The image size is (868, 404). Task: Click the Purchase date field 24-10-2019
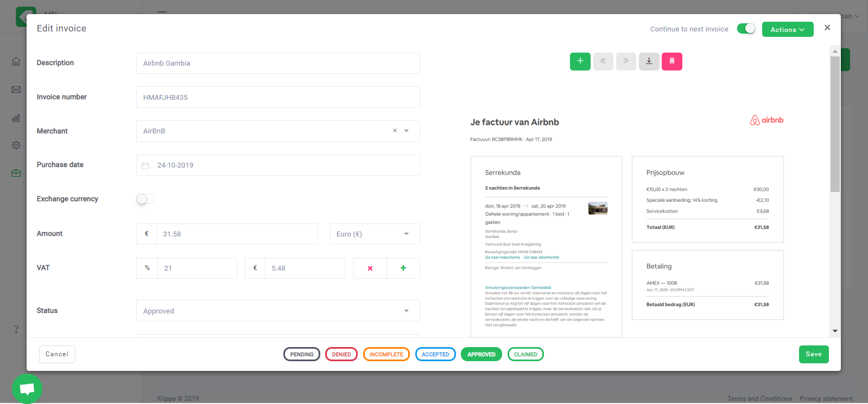pos(278,165)
